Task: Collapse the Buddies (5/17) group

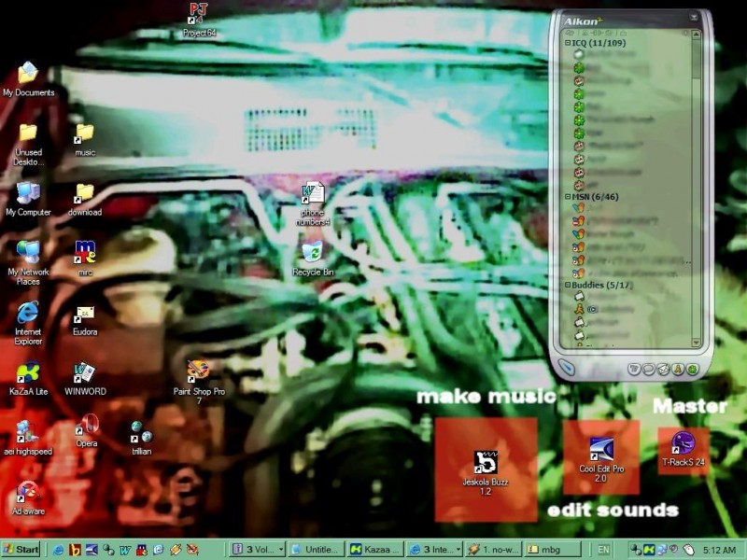Action: tap(568, 285)
